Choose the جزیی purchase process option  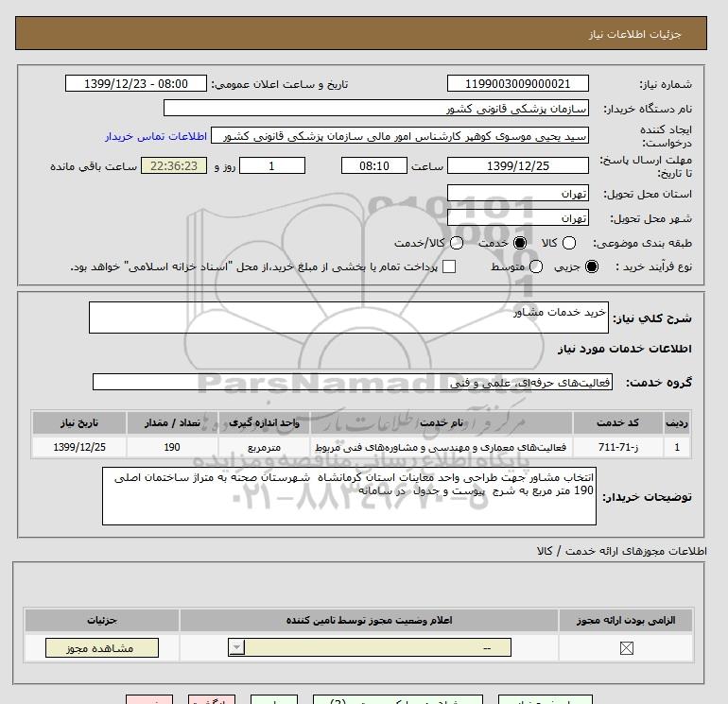coord(592,266)
